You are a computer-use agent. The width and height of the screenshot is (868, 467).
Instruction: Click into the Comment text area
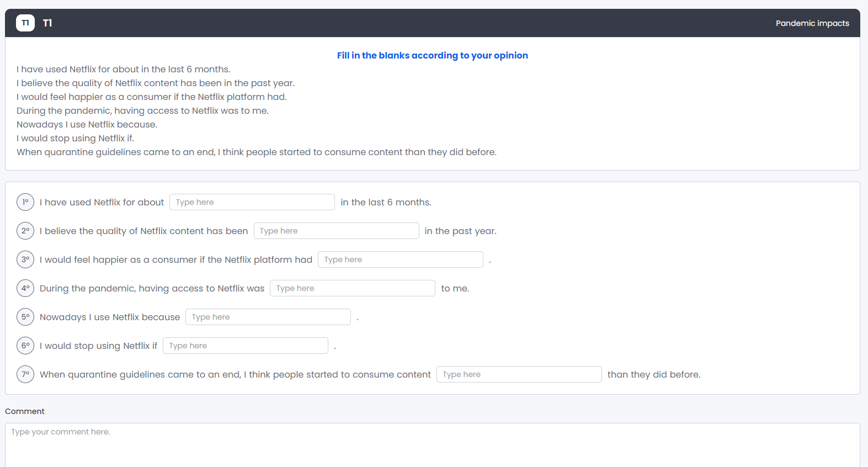433,445
